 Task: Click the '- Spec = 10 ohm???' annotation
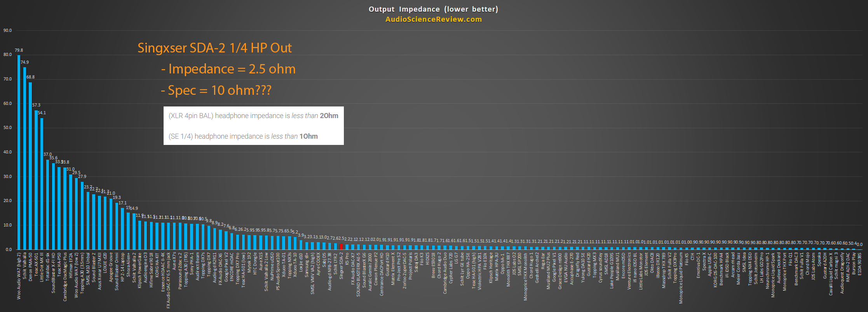tap(216, 90)
